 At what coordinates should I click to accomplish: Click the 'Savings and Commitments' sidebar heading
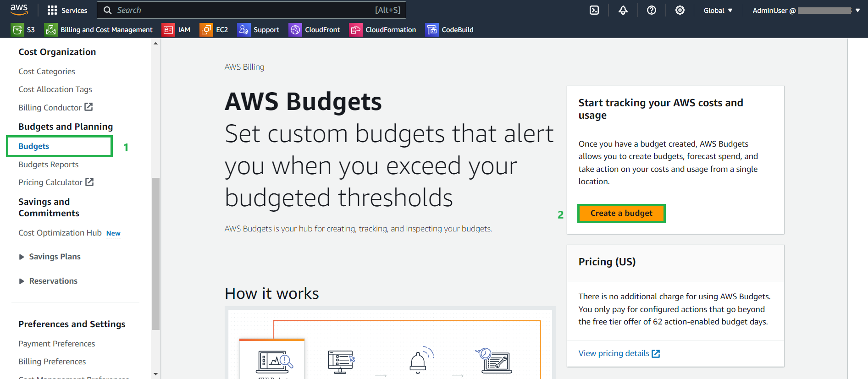coord(49,208)
